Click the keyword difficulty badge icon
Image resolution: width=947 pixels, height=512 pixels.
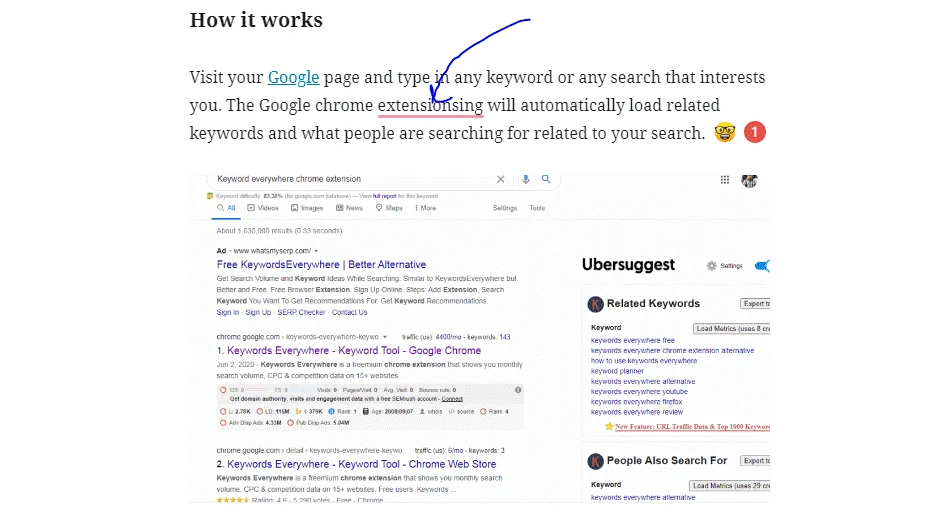pos(210,196)
